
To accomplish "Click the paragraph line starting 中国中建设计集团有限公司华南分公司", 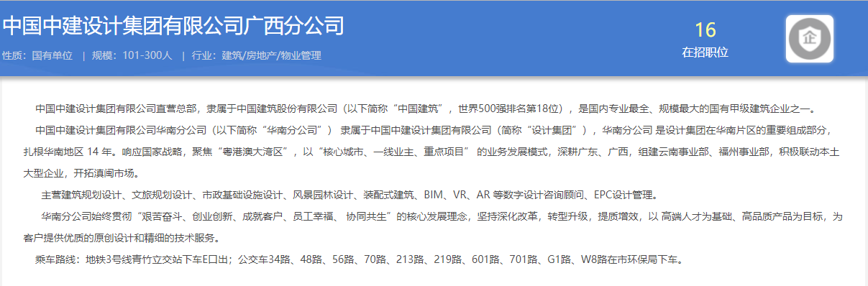I will coord(434,131).
